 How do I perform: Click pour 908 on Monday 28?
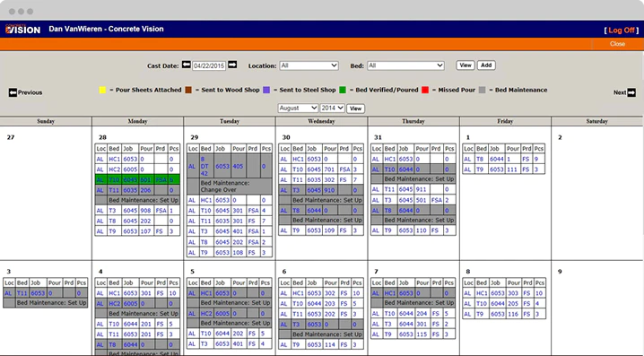coord(145,210)
